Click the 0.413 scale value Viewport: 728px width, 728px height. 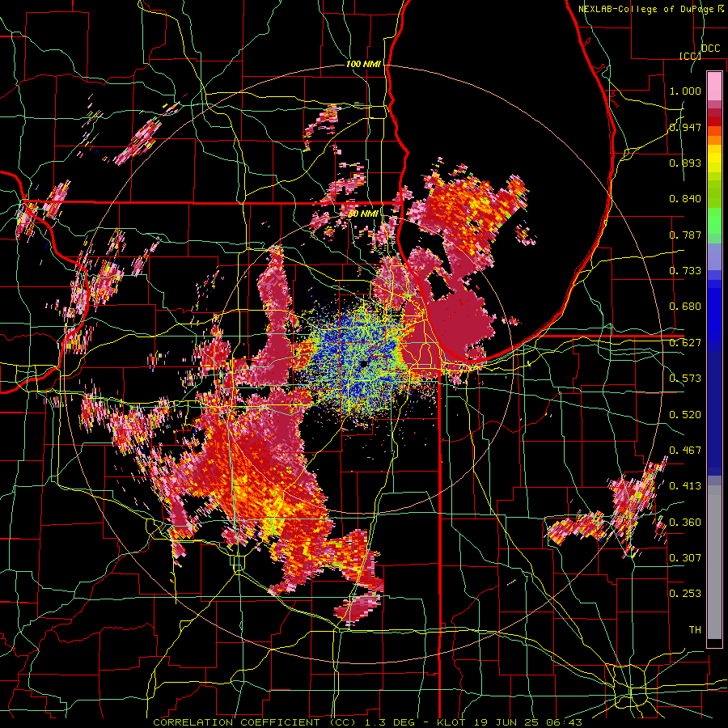point(685,486)
